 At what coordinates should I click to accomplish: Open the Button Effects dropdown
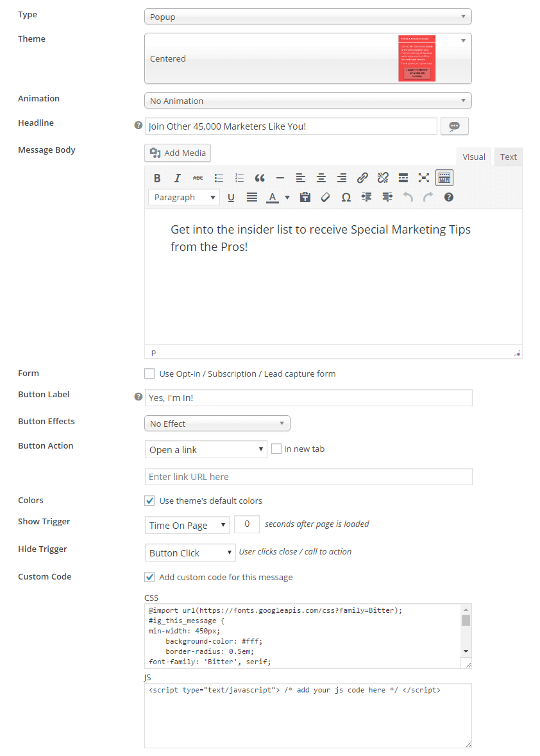coord(217,424)
